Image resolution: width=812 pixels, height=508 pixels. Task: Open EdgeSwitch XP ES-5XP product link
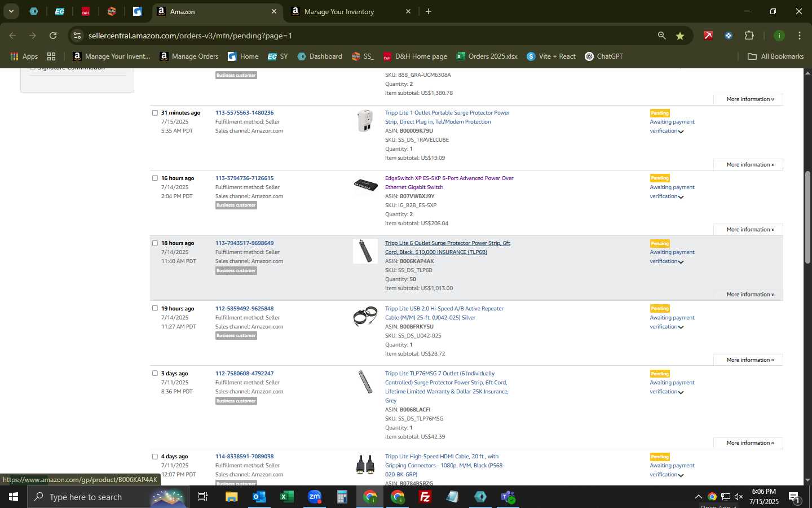click(449, 182)
